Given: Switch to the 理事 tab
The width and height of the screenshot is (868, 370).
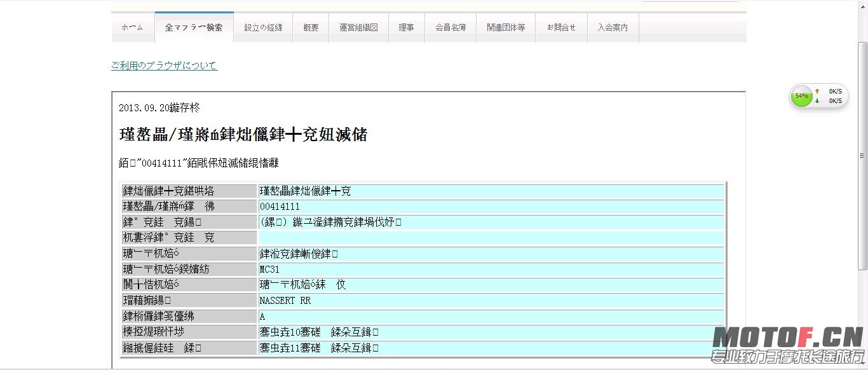Looking at the screenshot, I should tap(407, 27).
